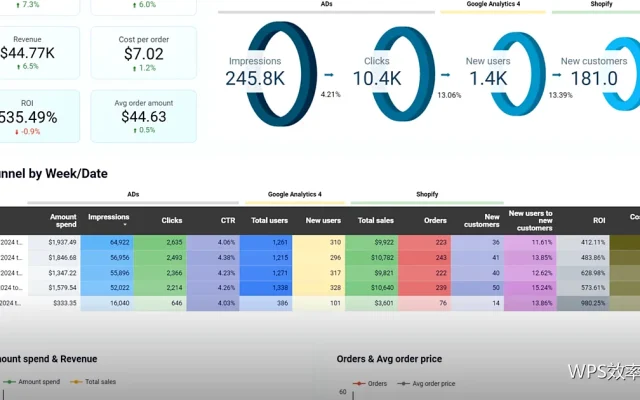Toggle Total sales legend item
The width and height of the screenshot is (640, 400).
pyautogui.click(x=93, y=382)
